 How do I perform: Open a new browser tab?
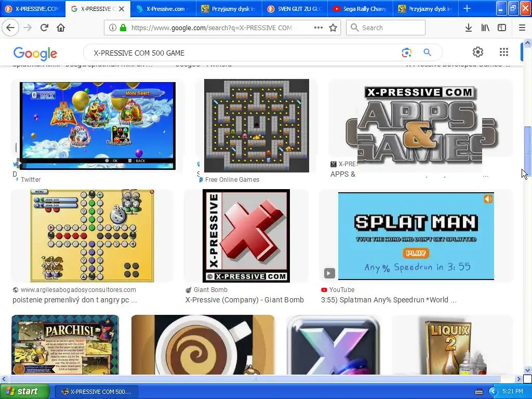tap(467, 8)
